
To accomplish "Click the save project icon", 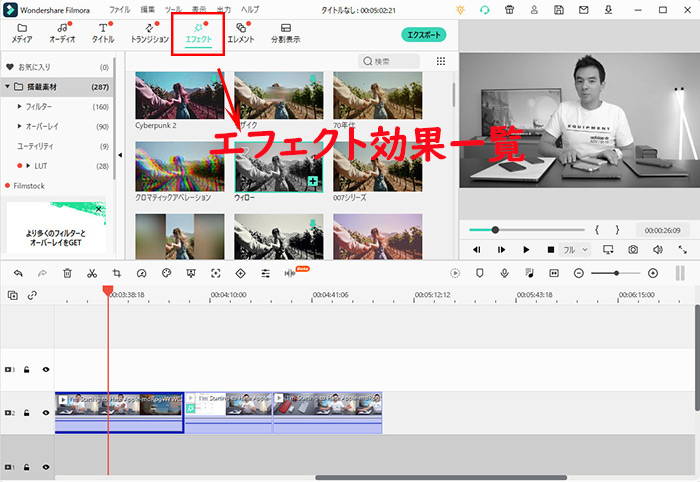I will click(558, 10).
